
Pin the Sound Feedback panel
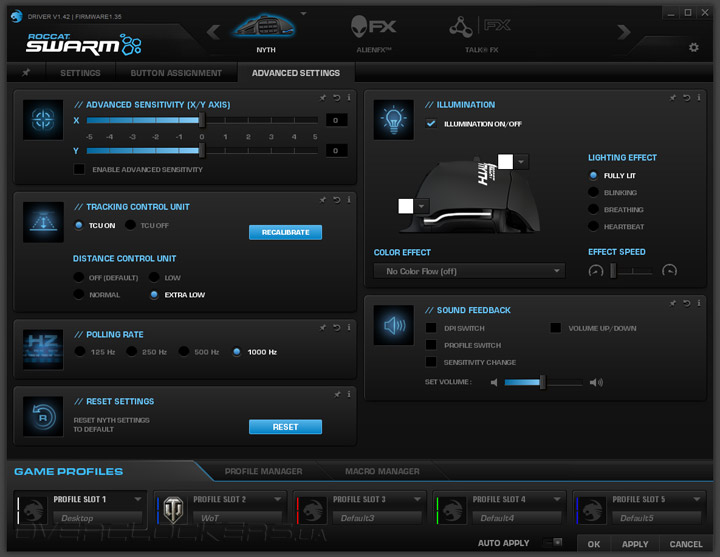673,303
